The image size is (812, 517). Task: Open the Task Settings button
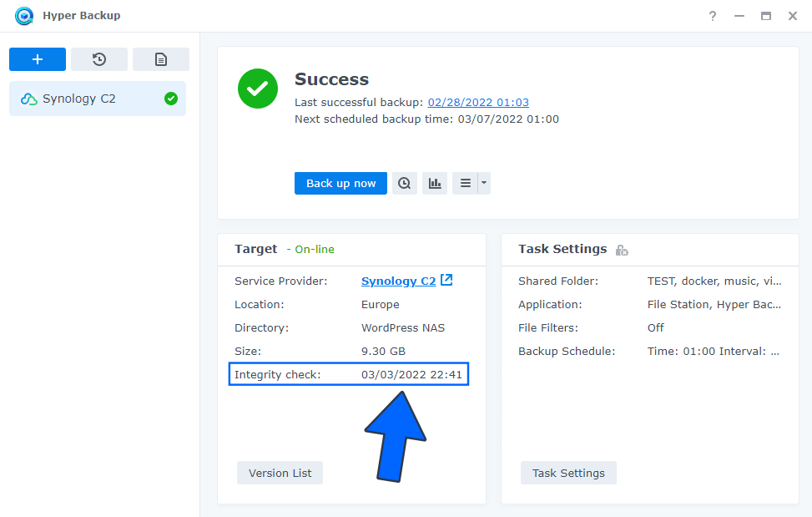[x=568, y=473]
